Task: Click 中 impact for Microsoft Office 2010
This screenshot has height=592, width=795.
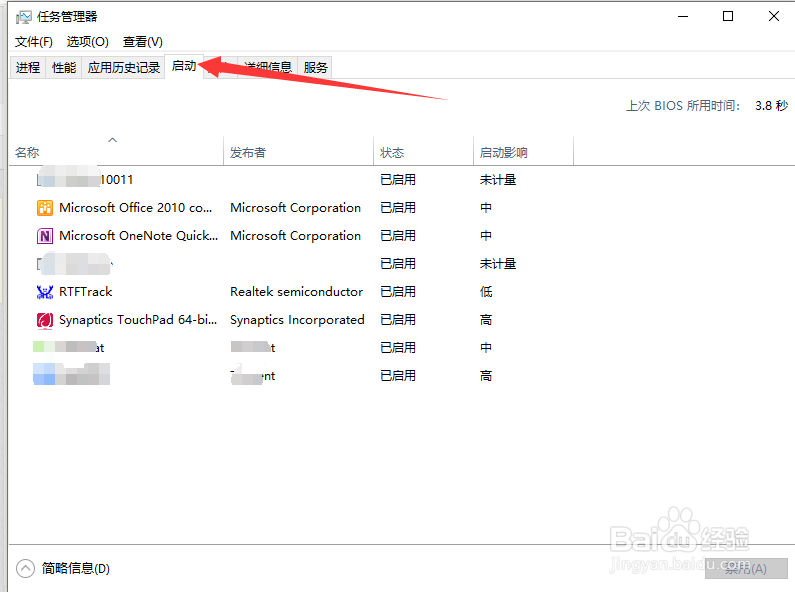Action: [486, 208]
